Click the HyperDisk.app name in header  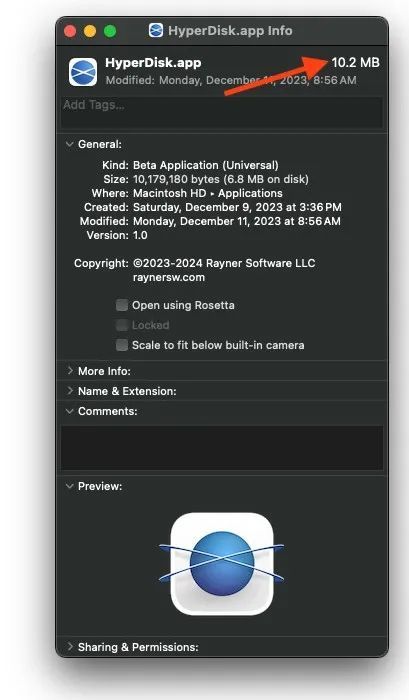(x=153, y=63)
